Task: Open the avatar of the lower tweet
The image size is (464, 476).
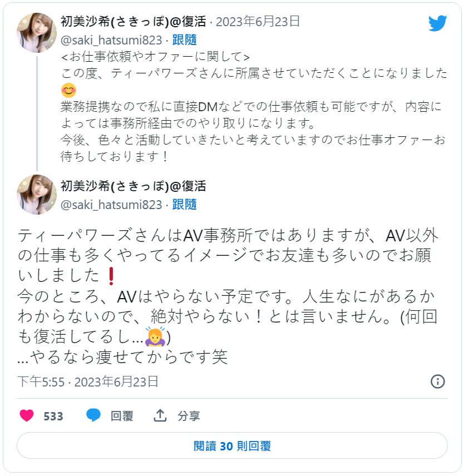Action: [x=37, y=195]
